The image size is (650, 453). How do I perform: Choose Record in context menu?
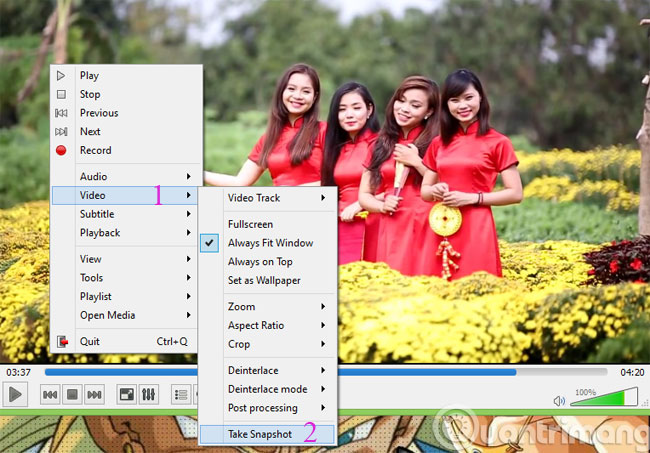tap(95, 150)
